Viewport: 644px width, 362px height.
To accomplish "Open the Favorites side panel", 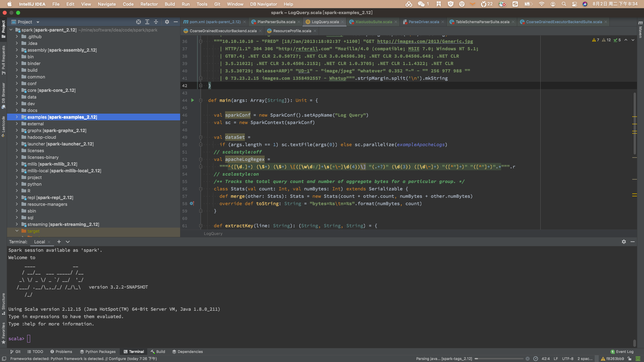I will pos(3,333).
